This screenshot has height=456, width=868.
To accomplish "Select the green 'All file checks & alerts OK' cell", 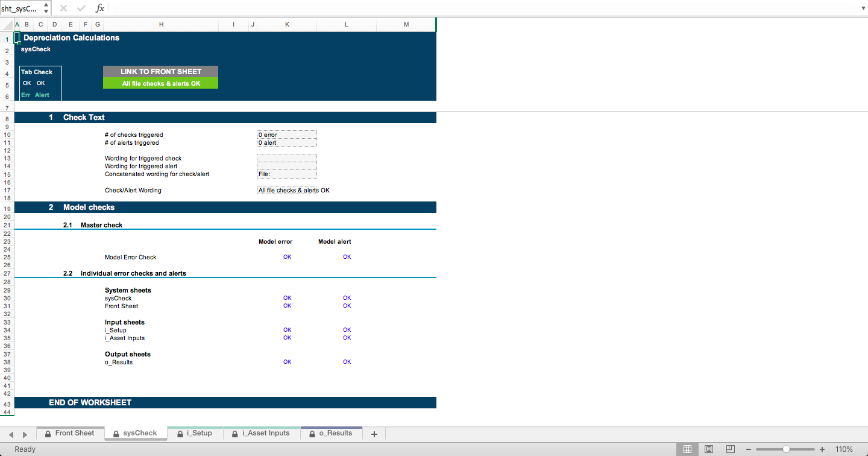I will pyautogui.click(x=161, y=83).
